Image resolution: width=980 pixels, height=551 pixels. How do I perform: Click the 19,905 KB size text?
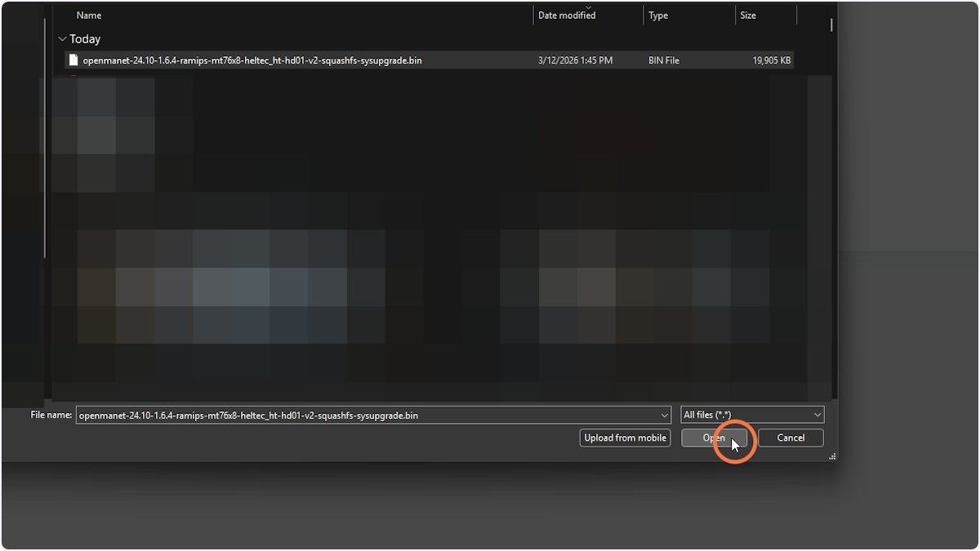(771, 59)
